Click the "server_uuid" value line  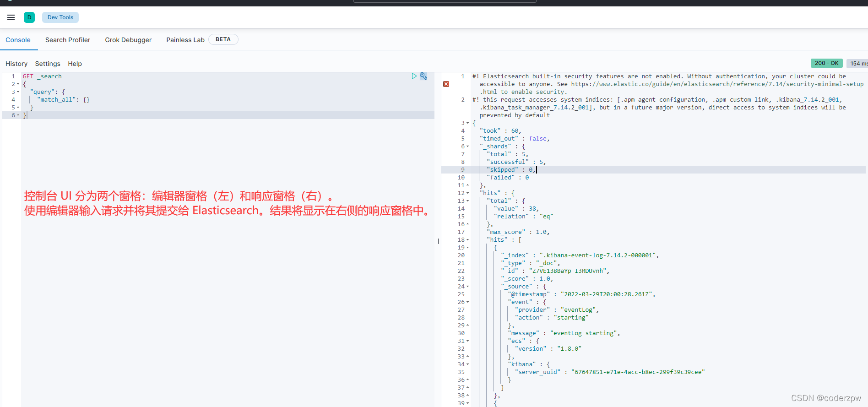click(x=610, y=372)
